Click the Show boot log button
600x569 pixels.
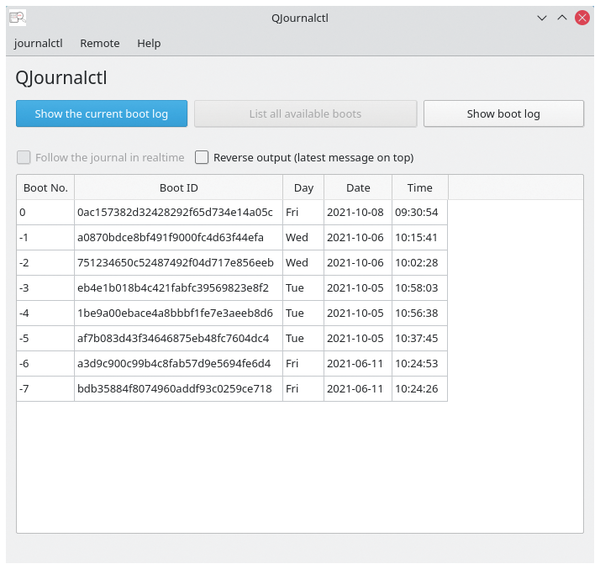(x=504, y=114)
